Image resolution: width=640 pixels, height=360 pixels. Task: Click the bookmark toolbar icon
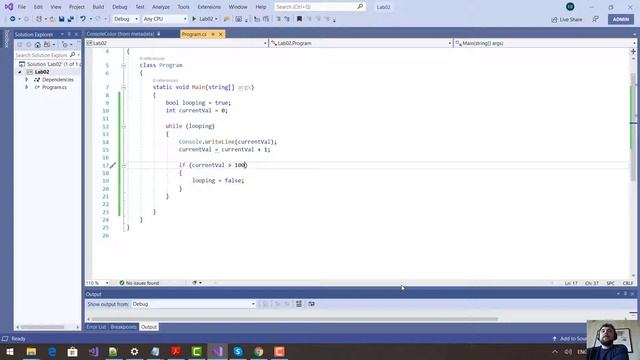(x=299, y=19)
